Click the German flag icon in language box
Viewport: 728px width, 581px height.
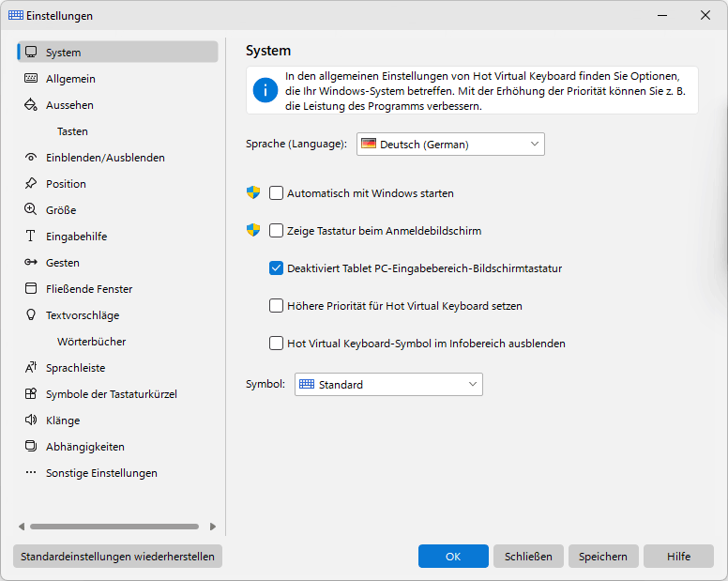369,144
